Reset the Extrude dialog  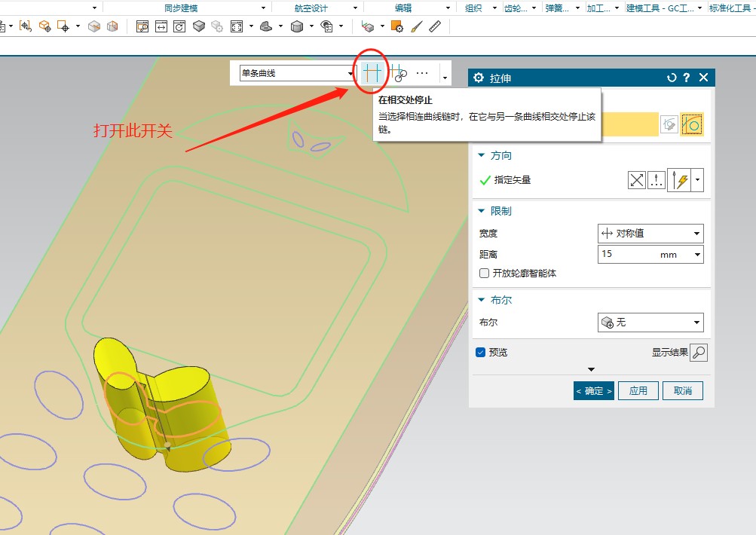(x=672, y=78)
